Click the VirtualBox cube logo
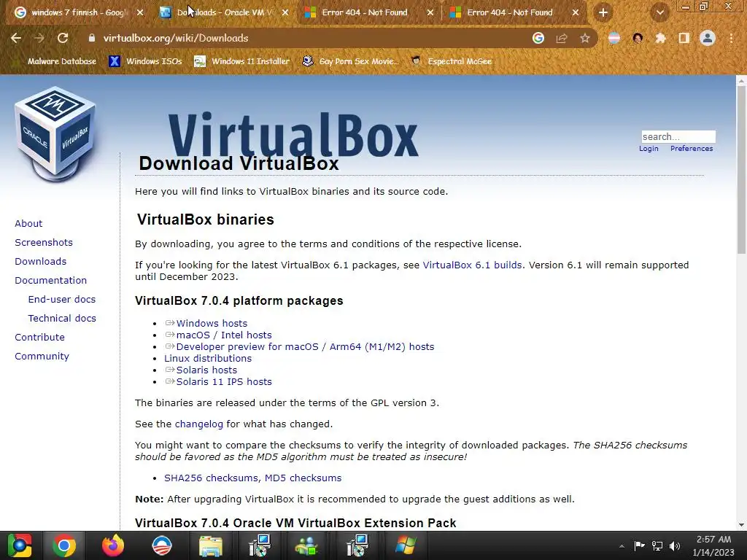 [x=55, y=134]
